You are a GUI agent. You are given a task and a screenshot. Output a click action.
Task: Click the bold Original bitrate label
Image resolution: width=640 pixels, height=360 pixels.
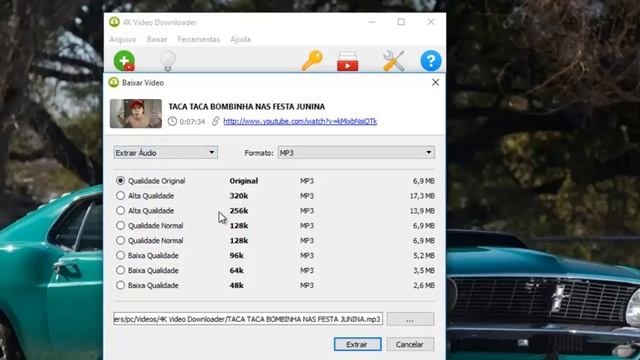pos(243,181)
